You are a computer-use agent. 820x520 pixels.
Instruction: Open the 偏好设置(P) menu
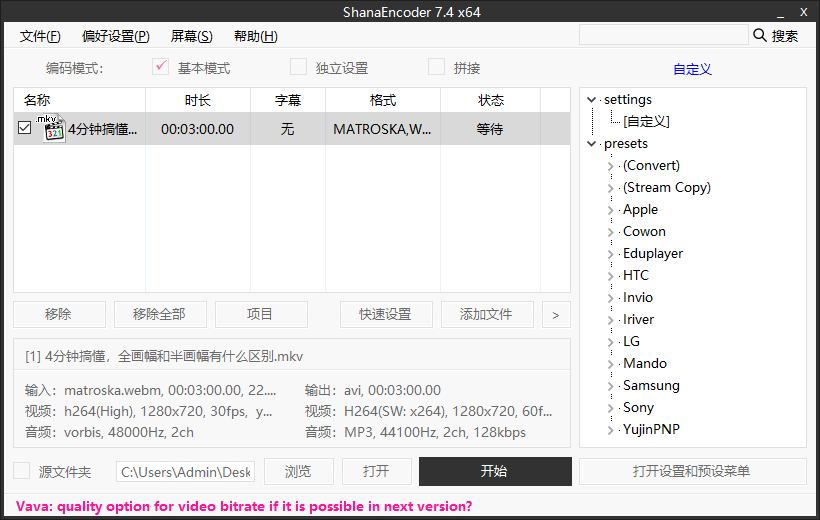116,36
